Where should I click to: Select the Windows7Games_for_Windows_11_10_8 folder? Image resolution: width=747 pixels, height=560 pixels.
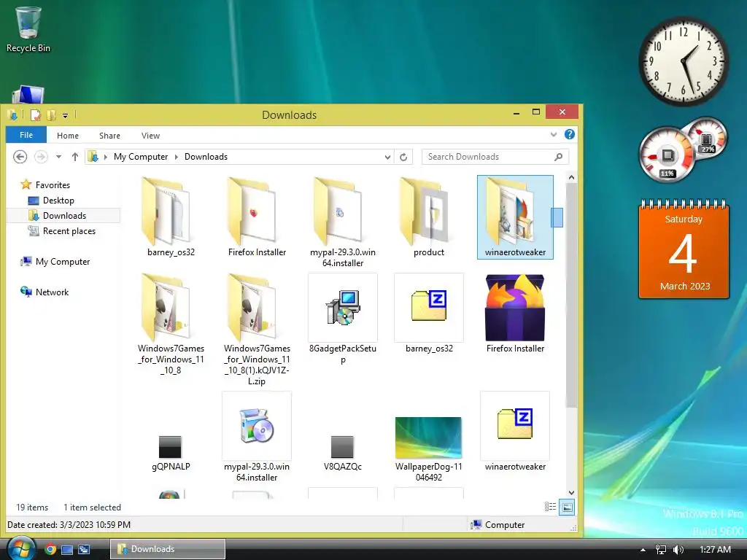coord(171,324)
